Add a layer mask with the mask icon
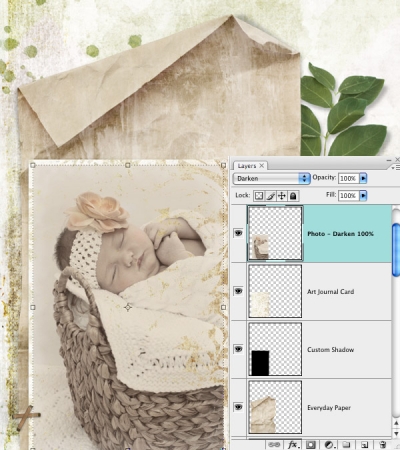This screenshot has height=450, width=400. coord(311,444)
